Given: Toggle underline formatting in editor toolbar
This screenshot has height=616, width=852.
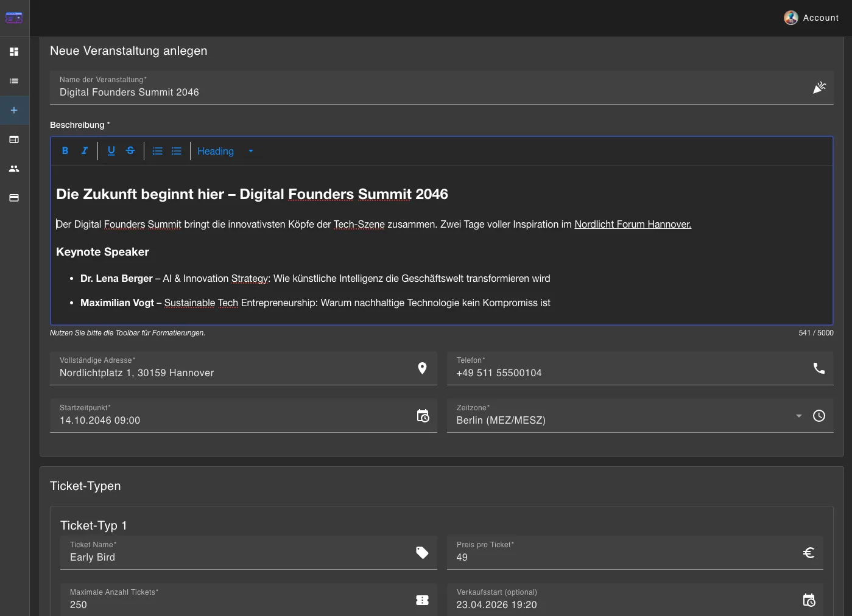Looking at the screenshot, I should [111, 151].
